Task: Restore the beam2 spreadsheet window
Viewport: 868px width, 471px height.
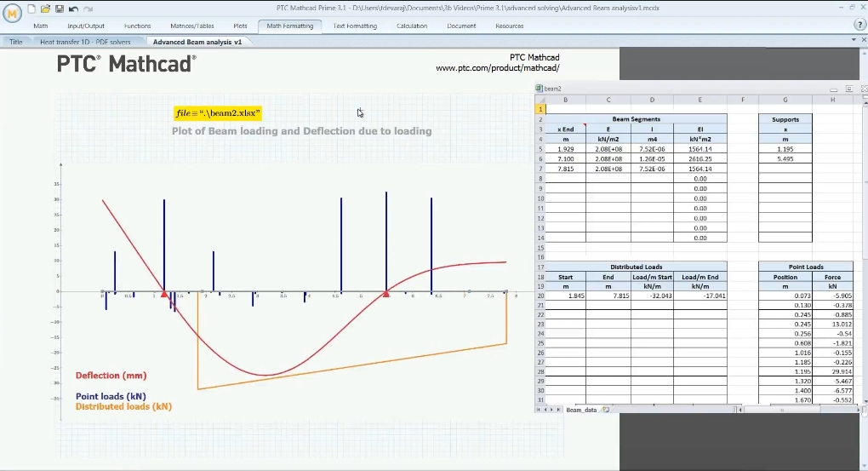Action: (849, 89)
